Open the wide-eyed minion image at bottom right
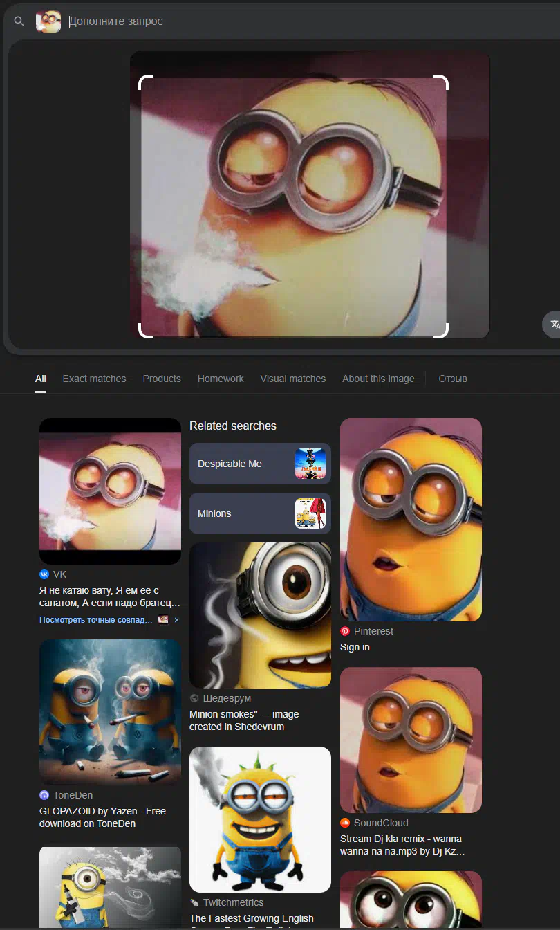 411,900
